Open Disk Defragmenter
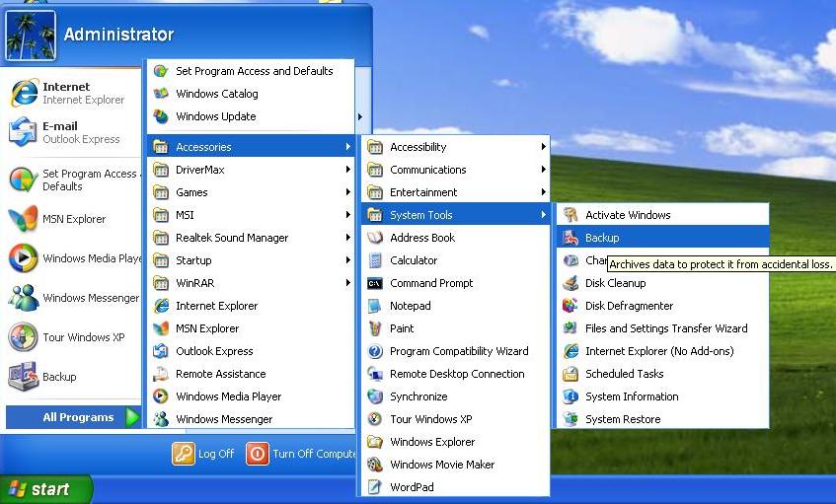The height and width of the screenshot is (504, 836). point(662,306)
